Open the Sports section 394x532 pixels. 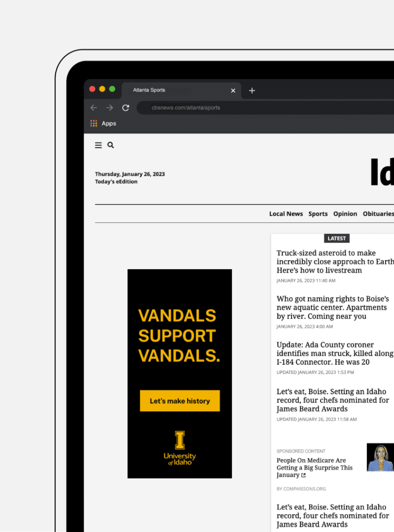(318, 214)
